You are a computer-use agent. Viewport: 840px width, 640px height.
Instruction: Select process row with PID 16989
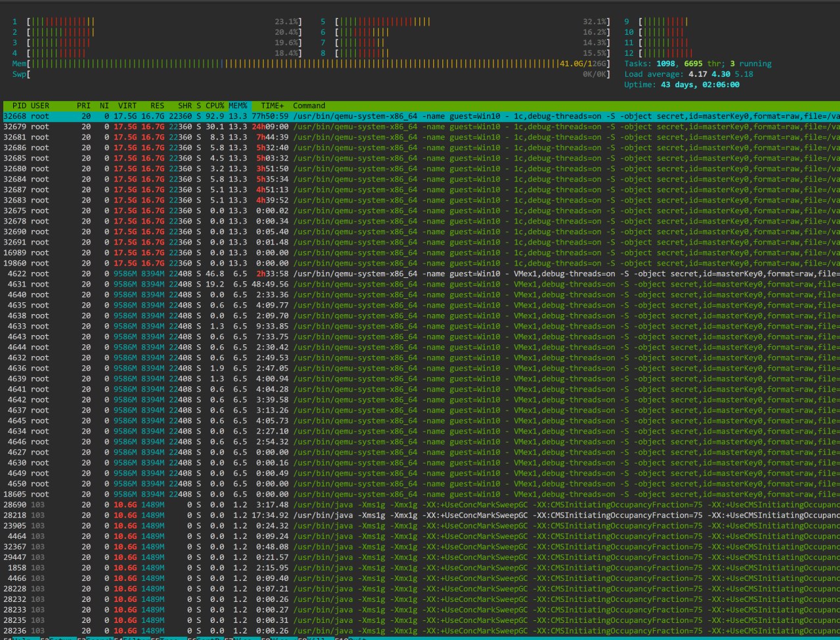[420, 252]
